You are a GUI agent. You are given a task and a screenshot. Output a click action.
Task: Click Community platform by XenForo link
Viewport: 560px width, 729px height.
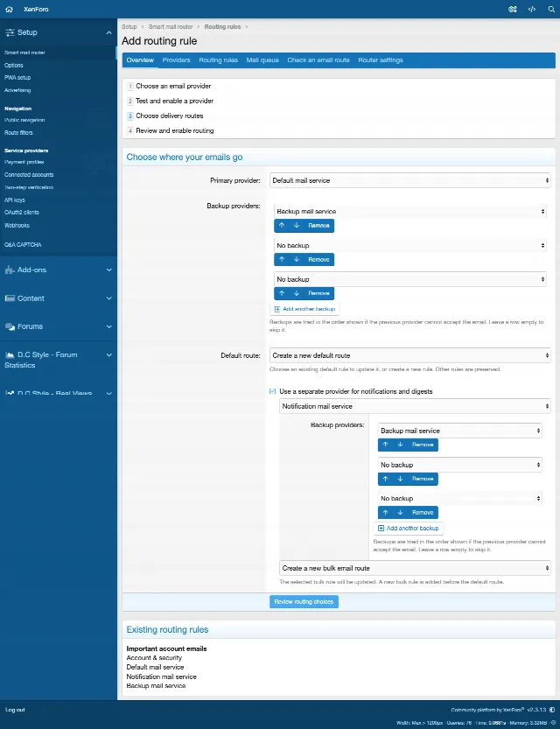tap(487, 710)
